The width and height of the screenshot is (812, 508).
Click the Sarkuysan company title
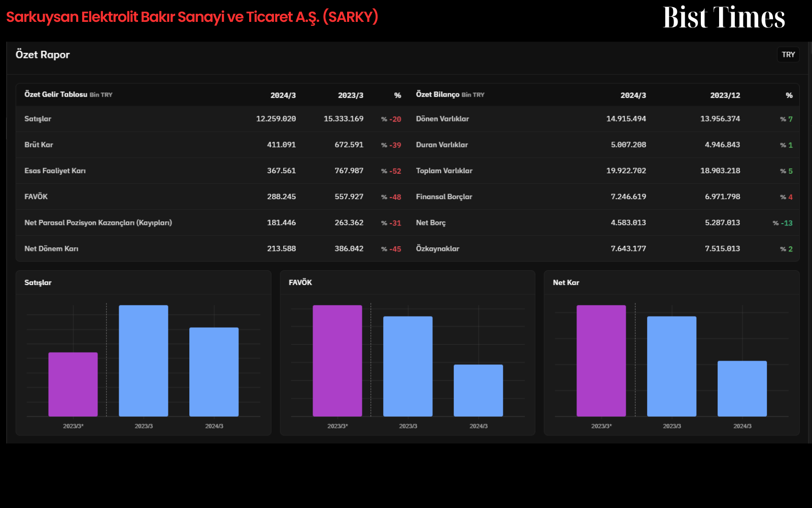[192, 17]
